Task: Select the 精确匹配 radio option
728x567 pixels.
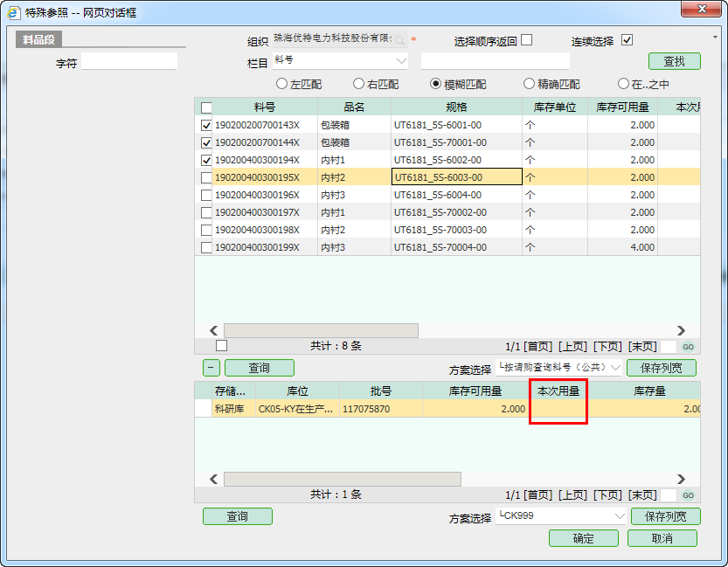Action: click(x=529, y=84)
